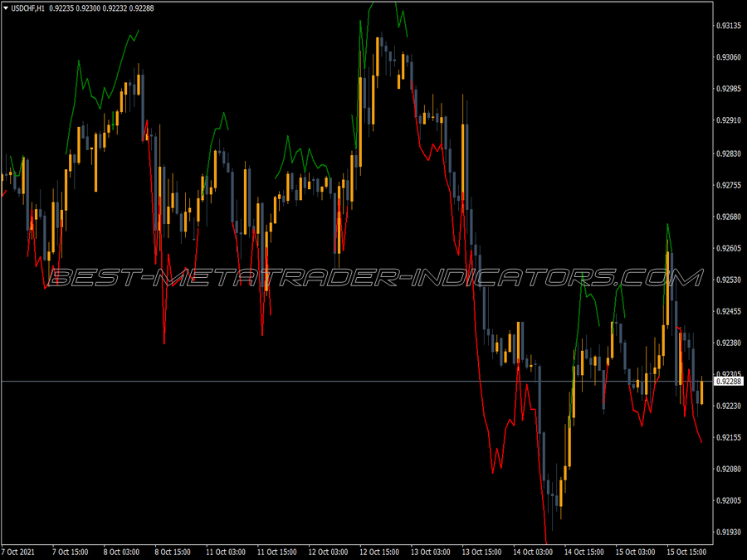Click the 0.92155 price scale label
747x560 pixels.
click(729, 437)
